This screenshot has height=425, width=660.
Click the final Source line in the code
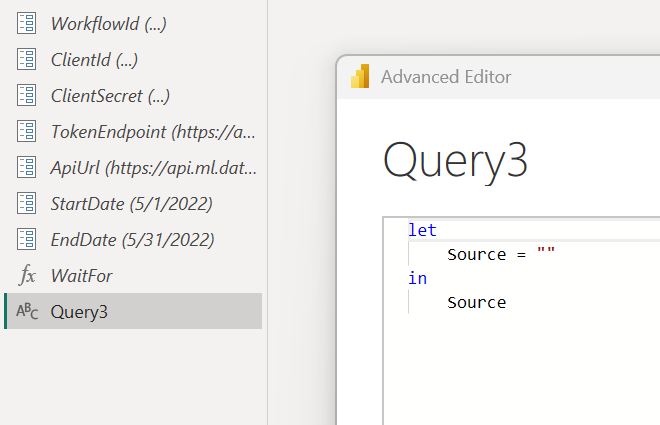pyautogui.click(x=476, y=302)
